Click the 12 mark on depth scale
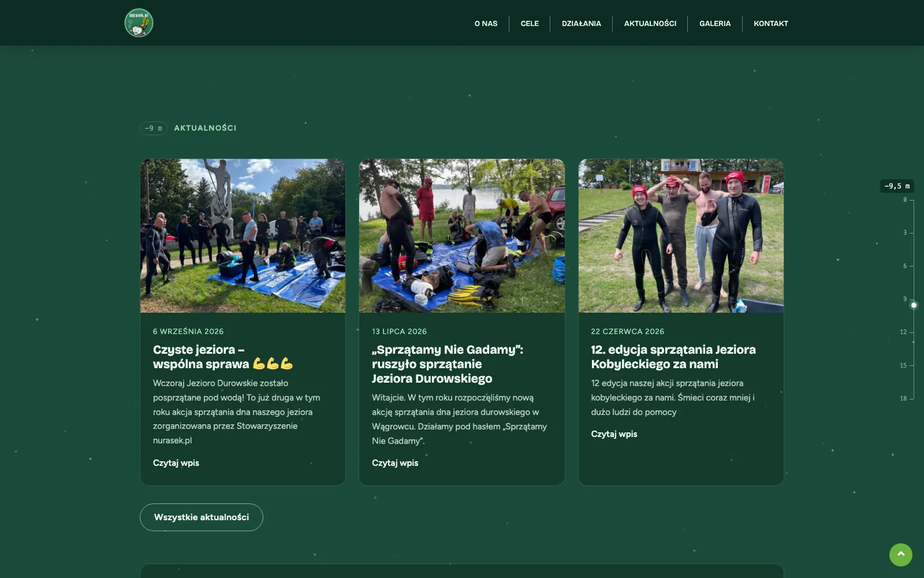Screen dimensions: 924x578 [x=903, y=332]
